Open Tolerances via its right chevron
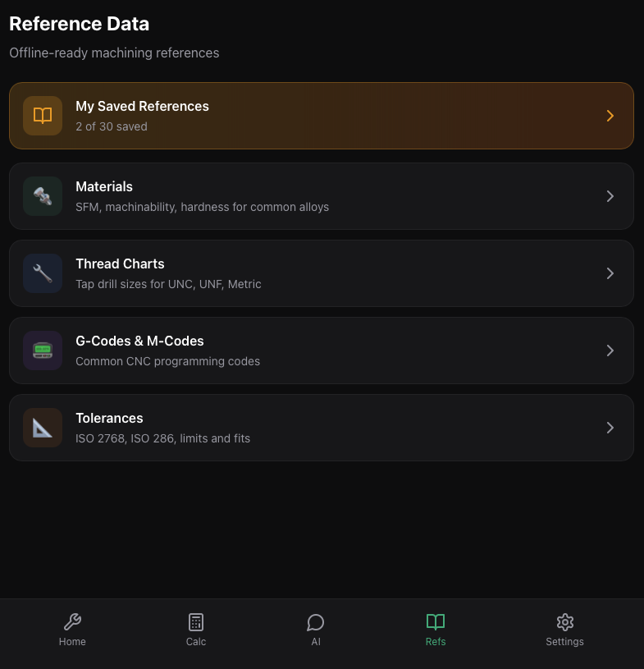Image resolution: width=644 pixels, height=669 pixels. tap(610, 428)
